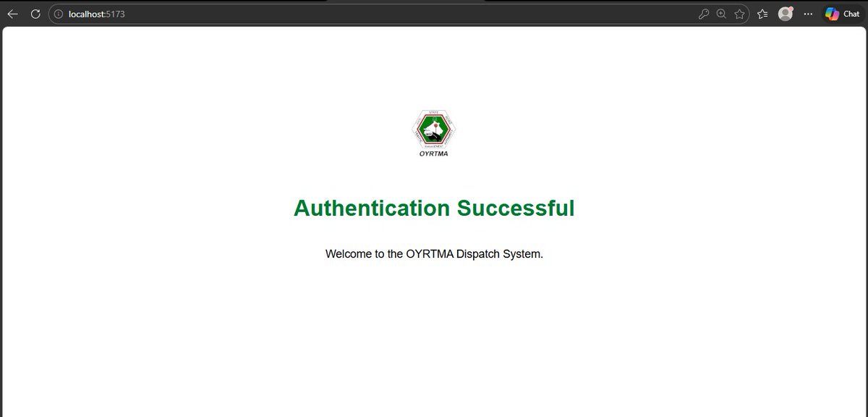Open the browser profile avatar

[786, 14]
